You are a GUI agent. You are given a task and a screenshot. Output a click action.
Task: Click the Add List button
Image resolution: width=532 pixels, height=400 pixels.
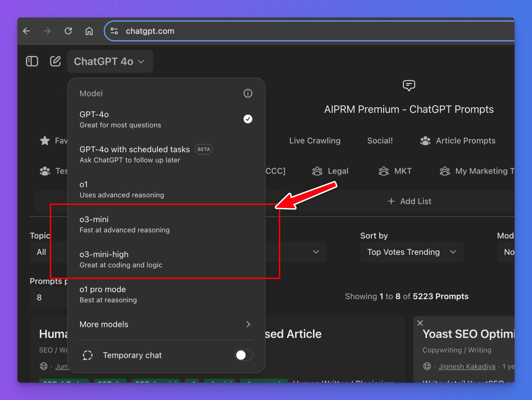click(410, 201)
